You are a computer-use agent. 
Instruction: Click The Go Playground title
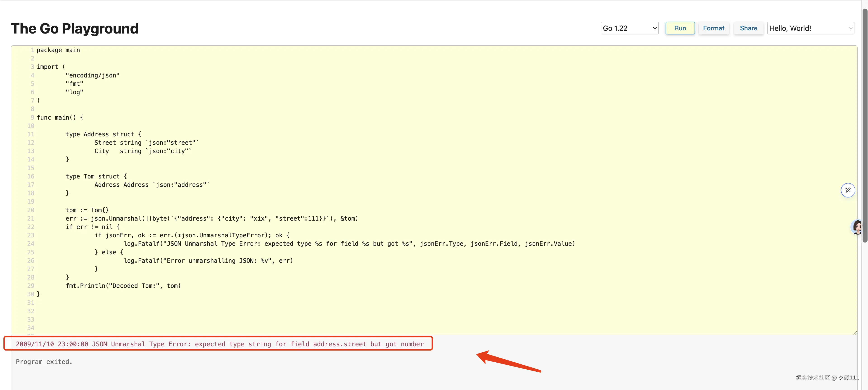75,29
